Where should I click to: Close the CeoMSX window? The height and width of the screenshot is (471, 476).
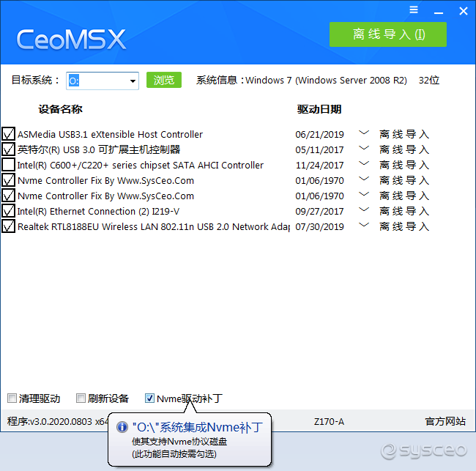pos(464,11)
